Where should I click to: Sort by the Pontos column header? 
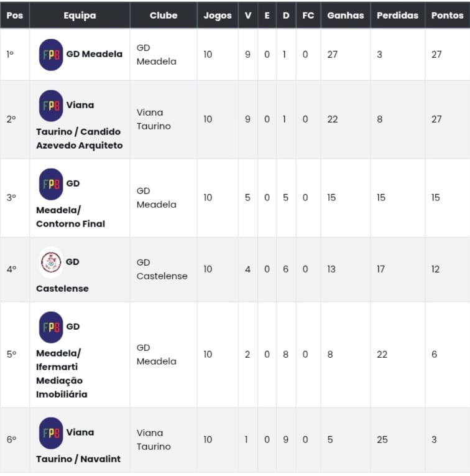[447, 16]
